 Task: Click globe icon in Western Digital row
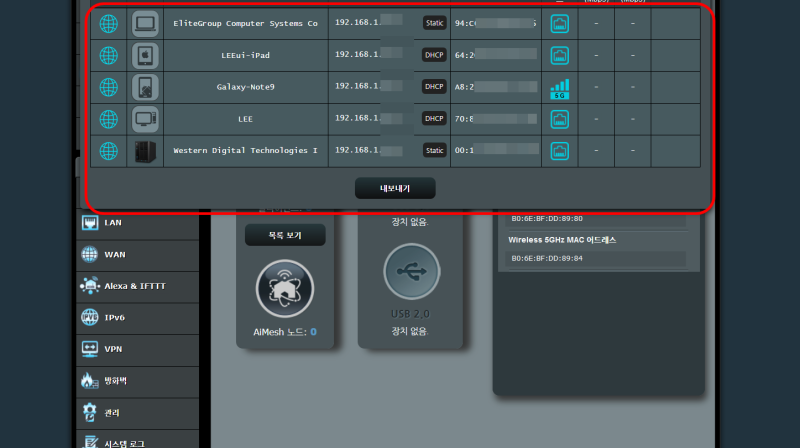pos(109,151)
